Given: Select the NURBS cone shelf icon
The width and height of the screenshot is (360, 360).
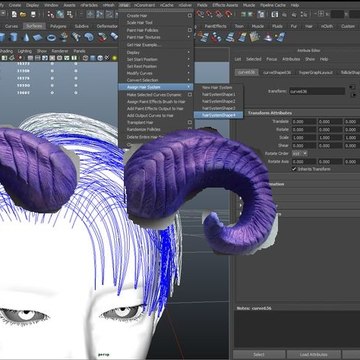Looking at the screenshot, I should [26, 37].
